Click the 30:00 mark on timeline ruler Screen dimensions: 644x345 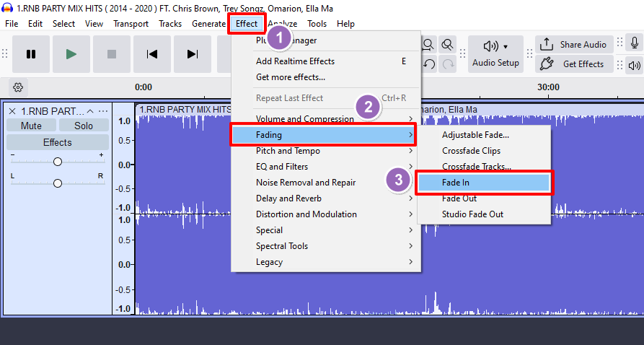click(x=548, y=87)
